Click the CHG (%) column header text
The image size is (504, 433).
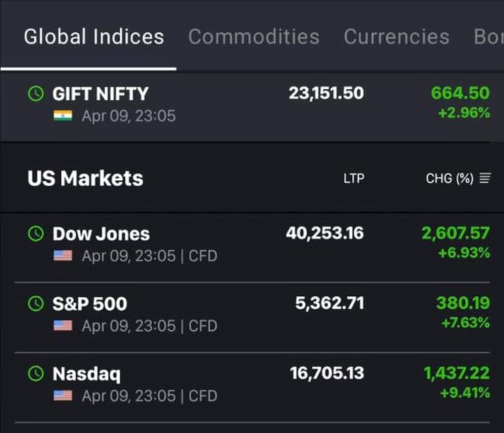coord(449,178)
